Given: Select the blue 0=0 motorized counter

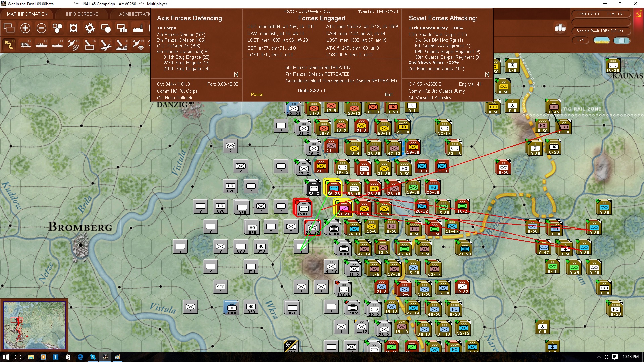Looking at the screenshot, I should click(232, 308).
